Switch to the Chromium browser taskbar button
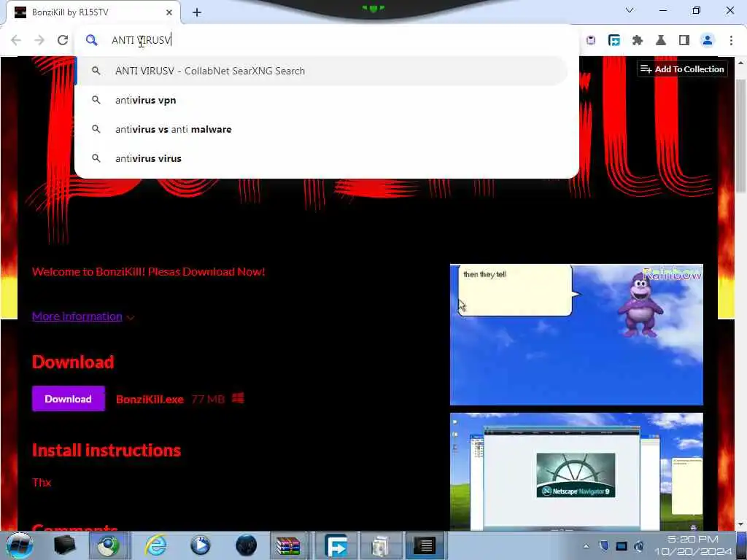Viewport: 747px width, 560px height. pyautogui.click(x=109, y=545)
